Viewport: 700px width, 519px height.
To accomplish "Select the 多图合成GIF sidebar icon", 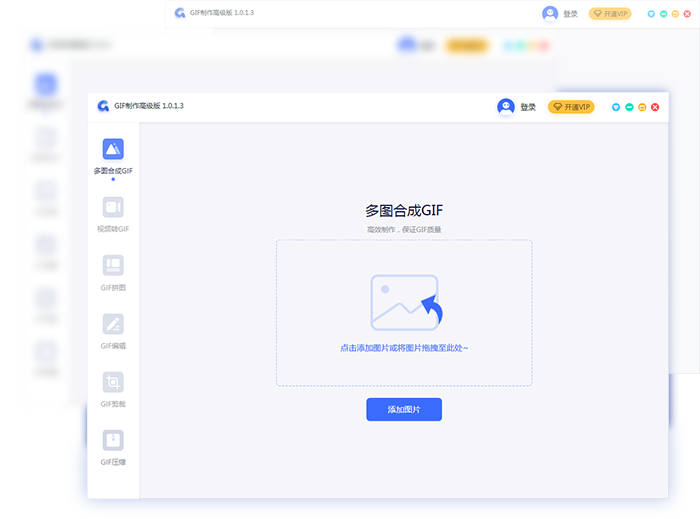I will click(113, 149).
